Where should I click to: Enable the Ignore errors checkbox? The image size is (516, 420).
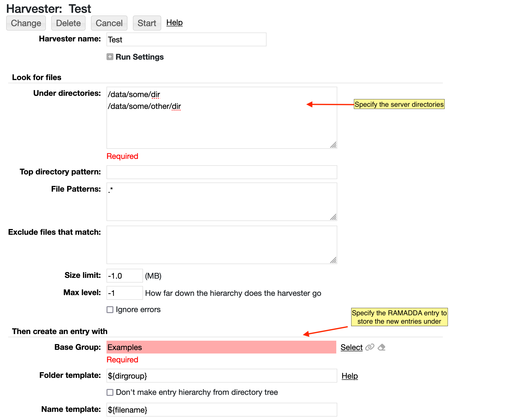(110, 310)
